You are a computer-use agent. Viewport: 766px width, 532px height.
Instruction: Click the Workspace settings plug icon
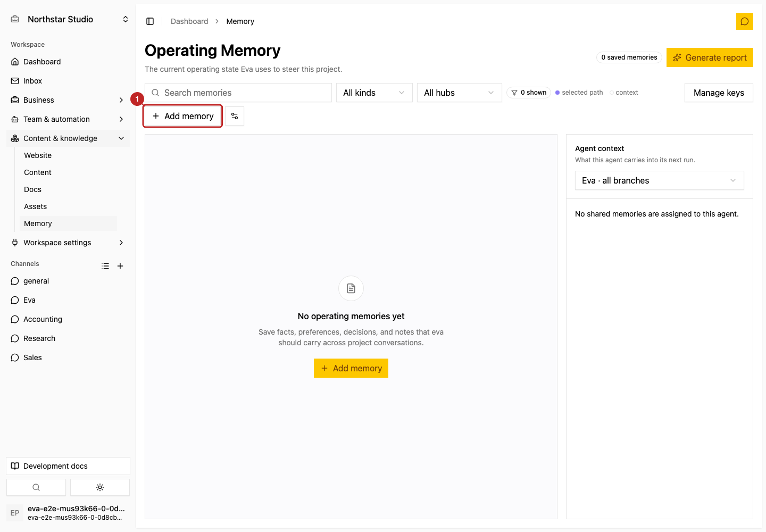tap(15, 243)
